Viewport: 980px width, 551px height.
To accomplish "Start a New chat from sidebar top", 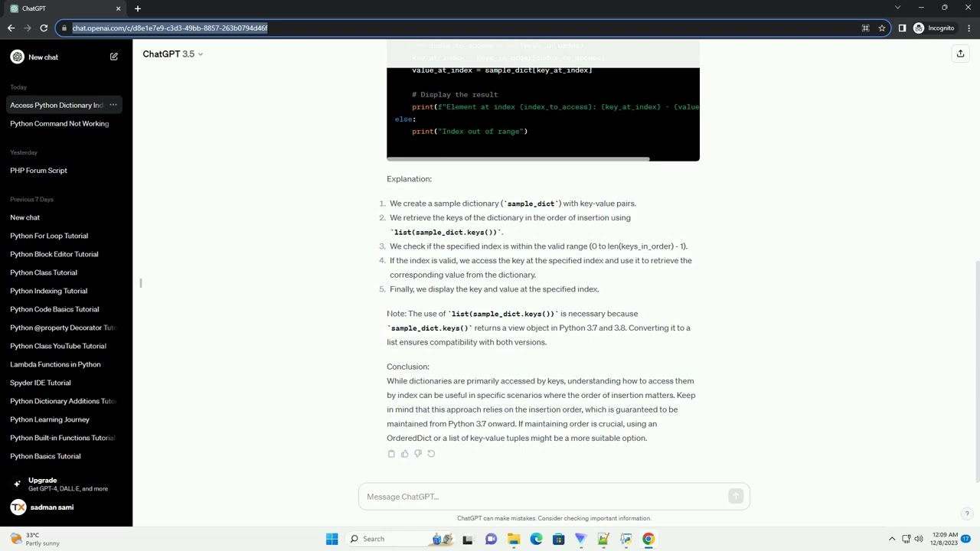I will point(66,57).
